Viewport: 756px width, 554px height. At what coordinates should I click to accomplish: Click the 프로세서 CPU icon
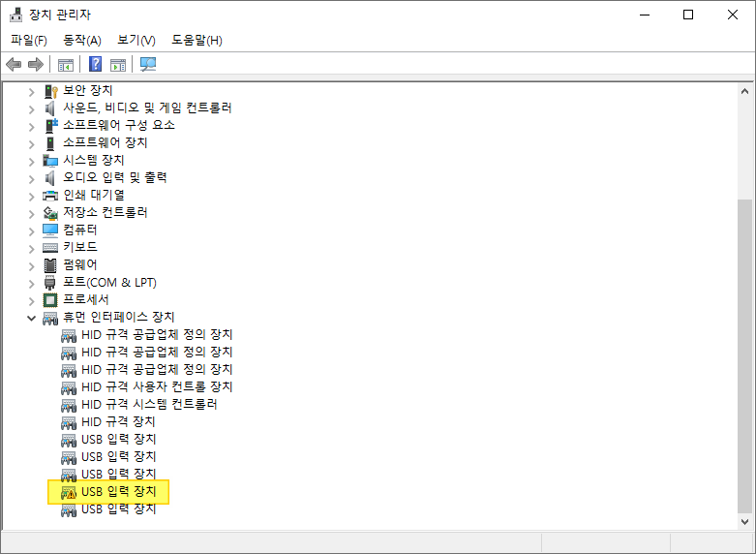point(50,300)
